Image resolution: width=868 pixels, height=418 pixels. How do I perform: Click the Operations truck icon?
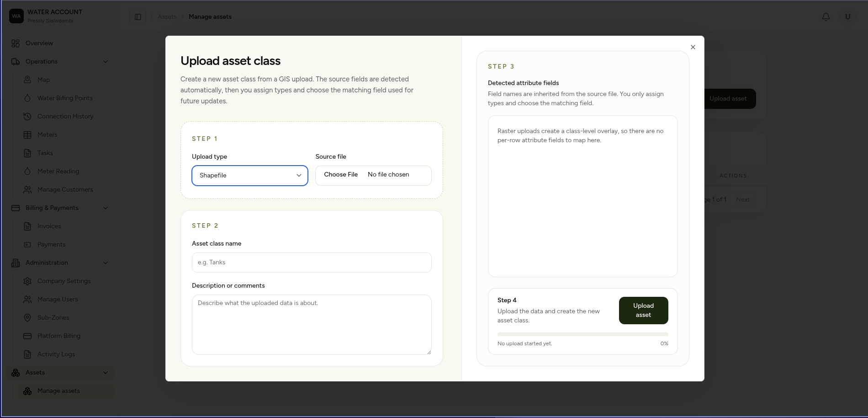[x=16, y=61]
